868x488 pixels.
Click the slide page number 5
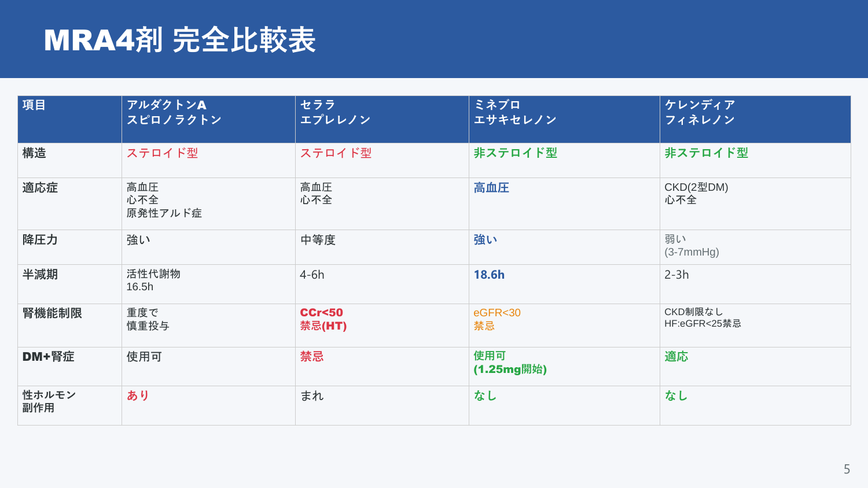pos(847,469)
